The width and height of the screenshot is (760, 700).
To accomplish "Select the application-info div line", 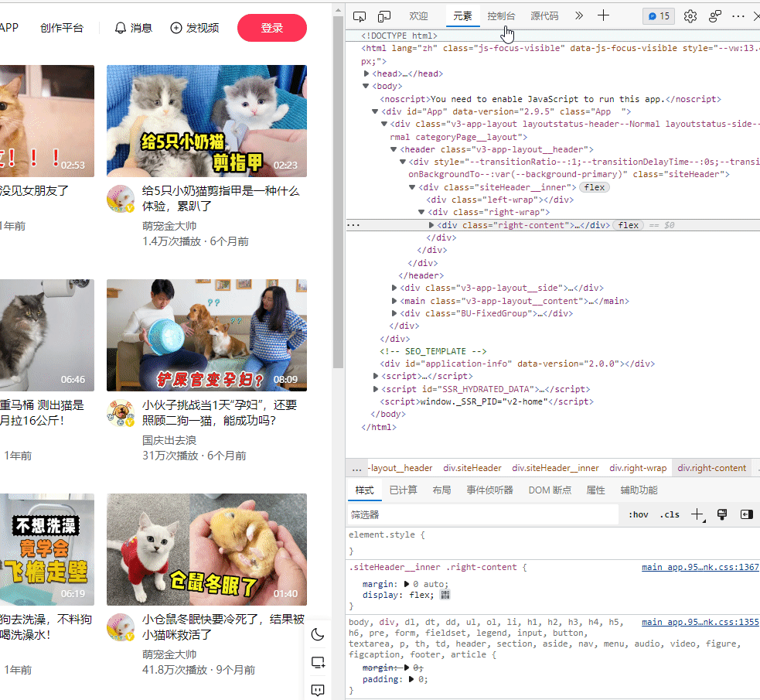I will click(x=517, y=364).
